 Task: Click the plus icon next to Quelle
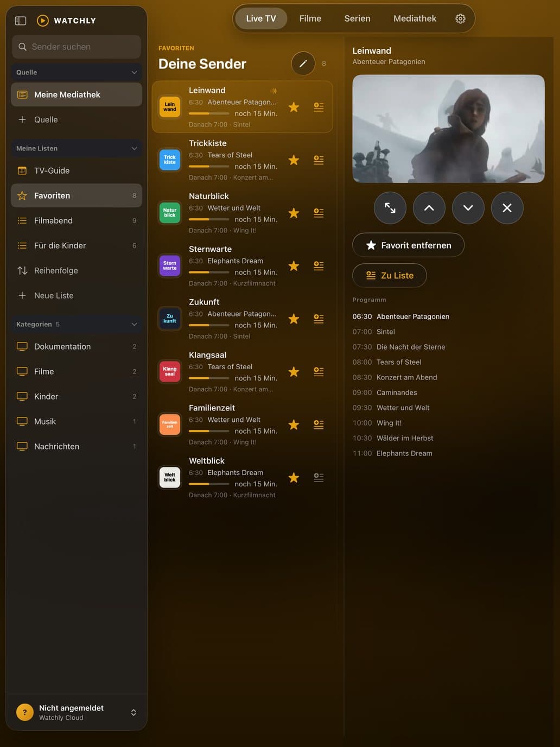(x=22, y=119)
